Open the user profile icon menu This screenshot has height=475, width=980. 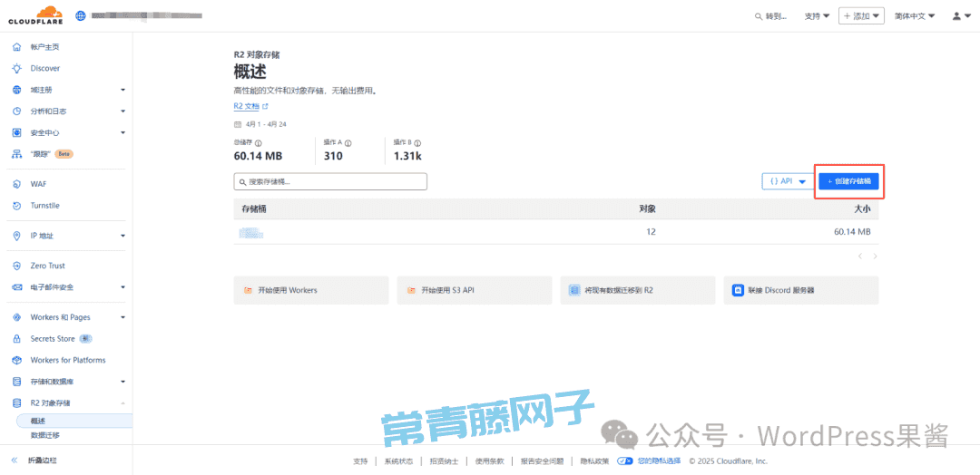click(x=961, y=16)
